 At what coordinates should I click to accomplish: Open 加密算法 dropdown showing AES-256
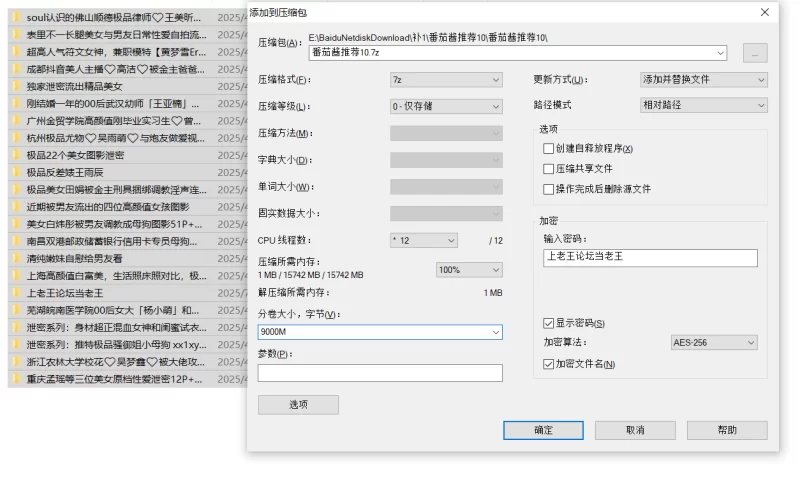[714, 343]
